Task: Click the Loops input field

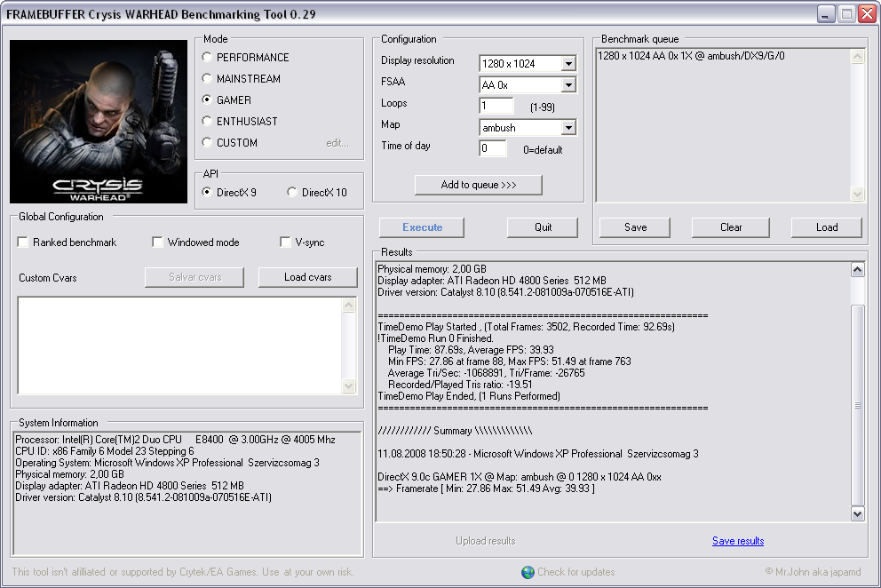Action: 496,106
